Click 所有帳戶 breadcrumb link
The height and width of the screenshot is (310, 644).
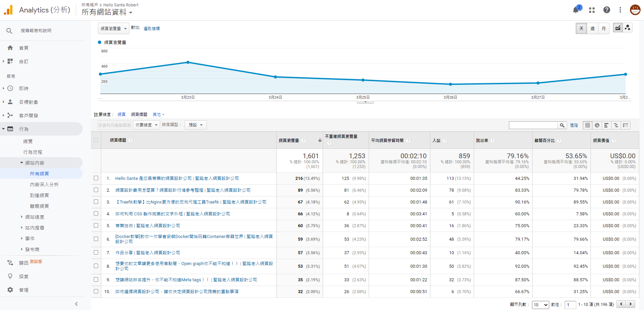pyautogui.click(x=90, y=5)
